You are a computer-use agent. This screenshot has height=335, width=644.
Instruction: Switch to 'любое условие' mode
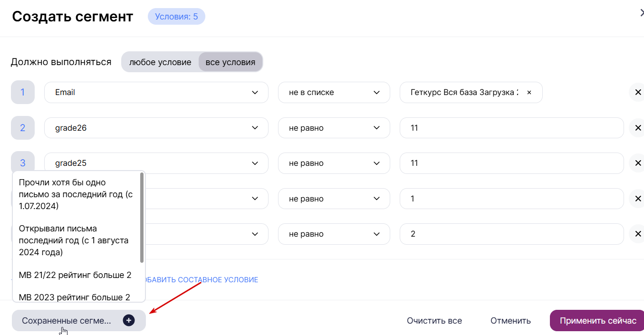point(160,62)
